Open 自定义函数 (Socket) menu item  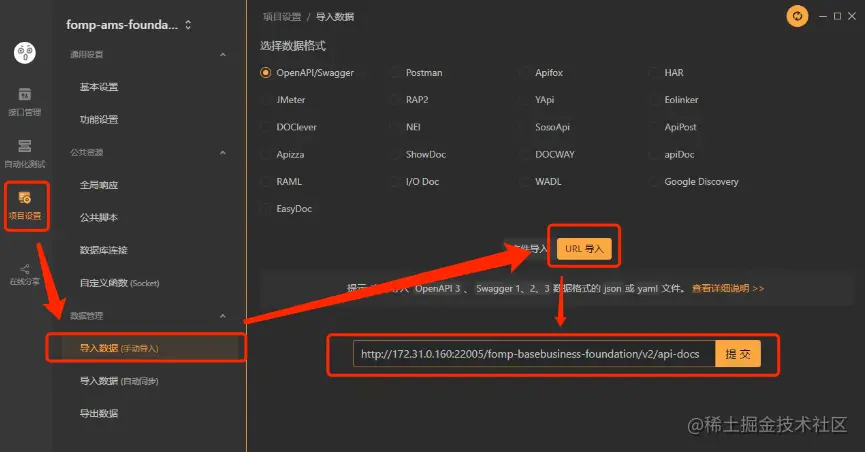(x=120, y=283)
